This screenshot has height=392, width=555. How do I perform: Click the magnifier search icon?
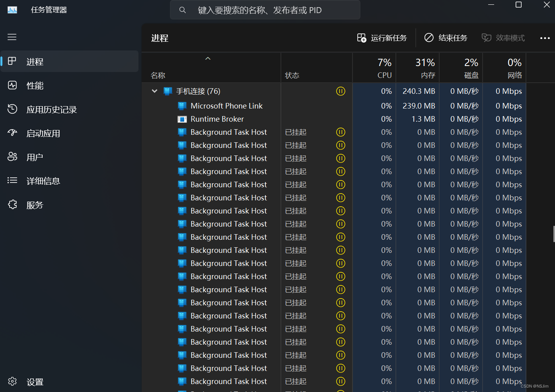(x=182, y=10)
